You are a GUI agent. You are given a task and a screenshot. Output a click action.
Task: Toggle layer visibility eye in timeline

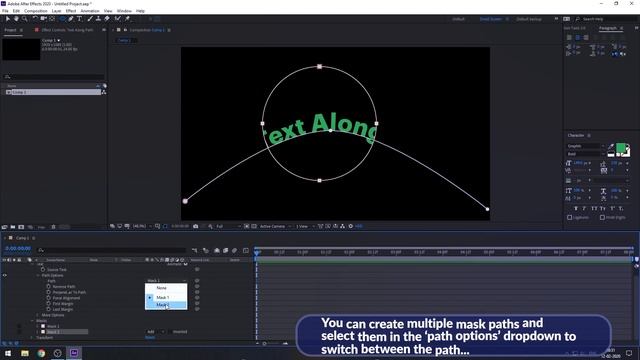(x=4, y=275)
